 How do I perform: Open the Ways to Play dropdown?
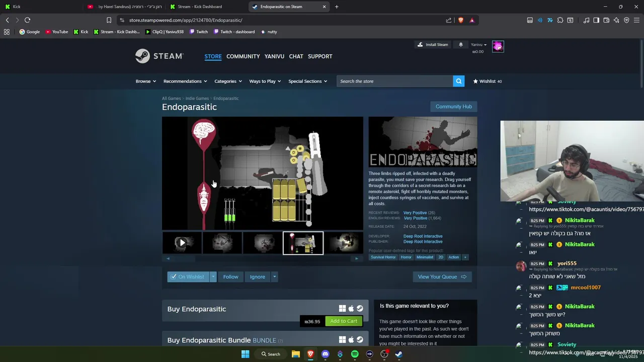tap(265, 81)
